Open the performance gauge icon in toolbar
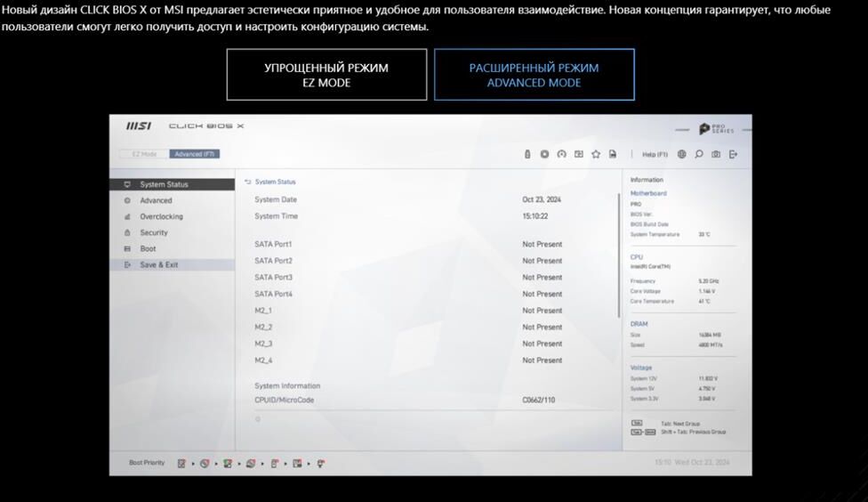This screenshot has height=502, width=868. click(561, 154)
